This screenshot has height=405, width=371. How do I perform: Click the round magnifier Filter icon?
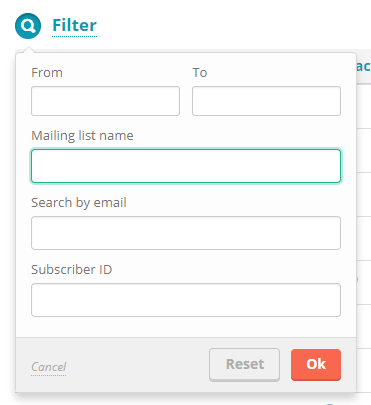point(28,26)
